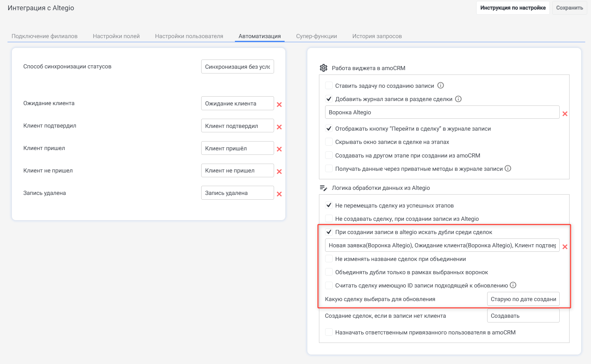
Task: Enable Получать данные через приватные методы
Action: 329,169
